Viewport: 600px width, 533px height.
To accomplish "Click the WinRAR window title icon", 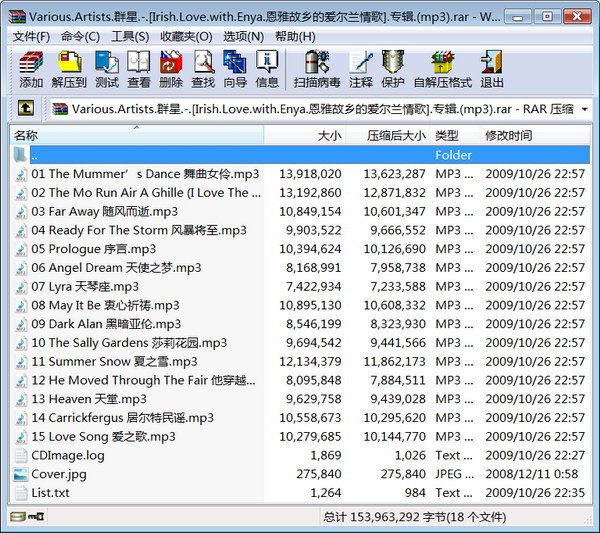I will click(x=17, y=16).
